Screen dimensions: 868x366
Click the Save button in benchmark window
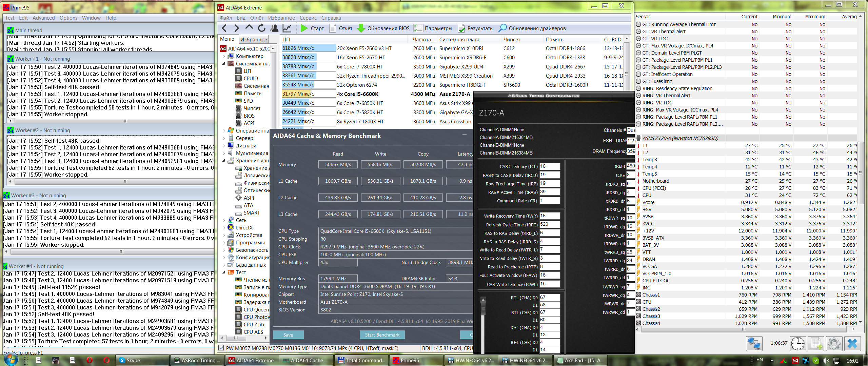pos(288,335)
